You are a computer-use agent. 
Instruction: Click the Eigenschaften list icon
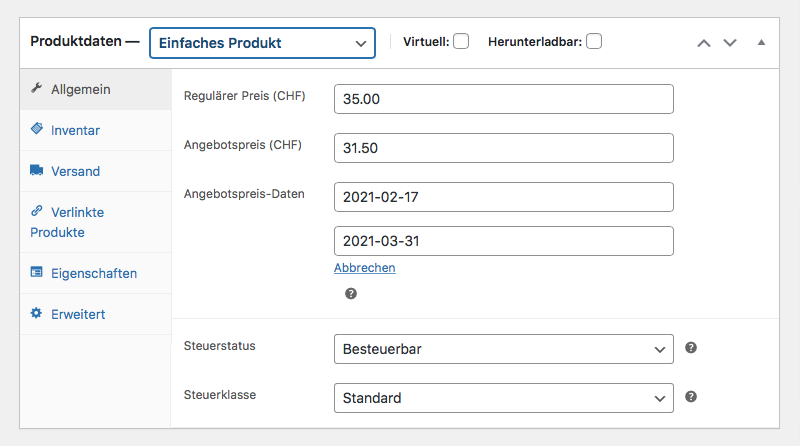(37, 272)
